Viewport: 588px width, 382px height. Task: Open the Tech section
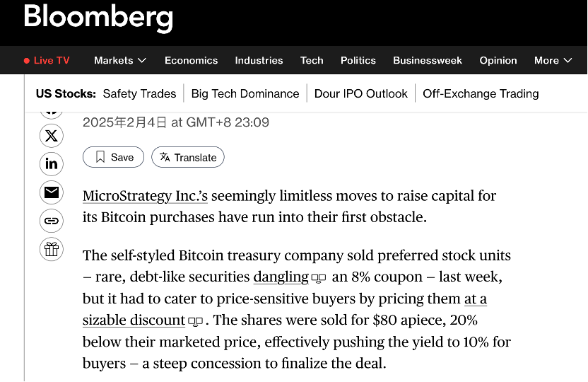(312, 60)
